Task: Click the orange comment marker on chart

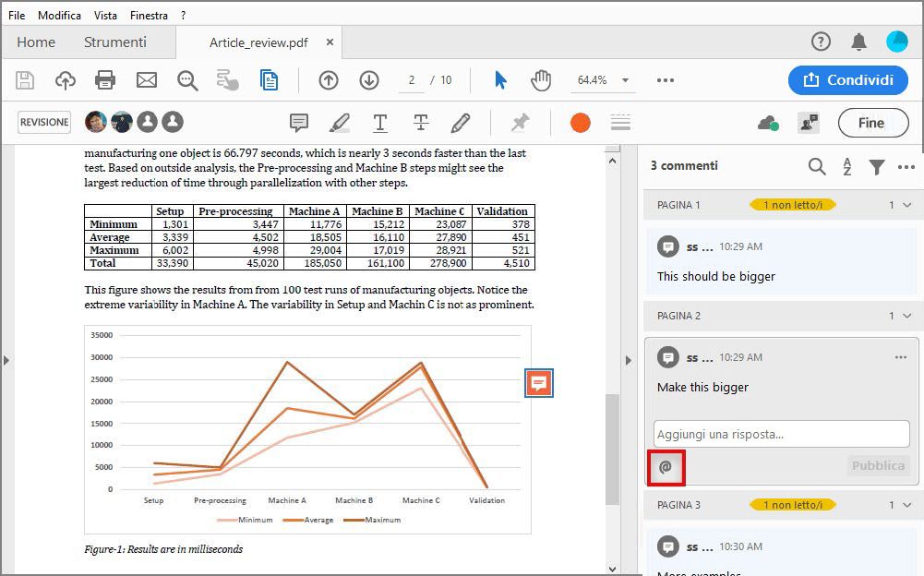Action: pyautogui.click(x=538, y=383)
